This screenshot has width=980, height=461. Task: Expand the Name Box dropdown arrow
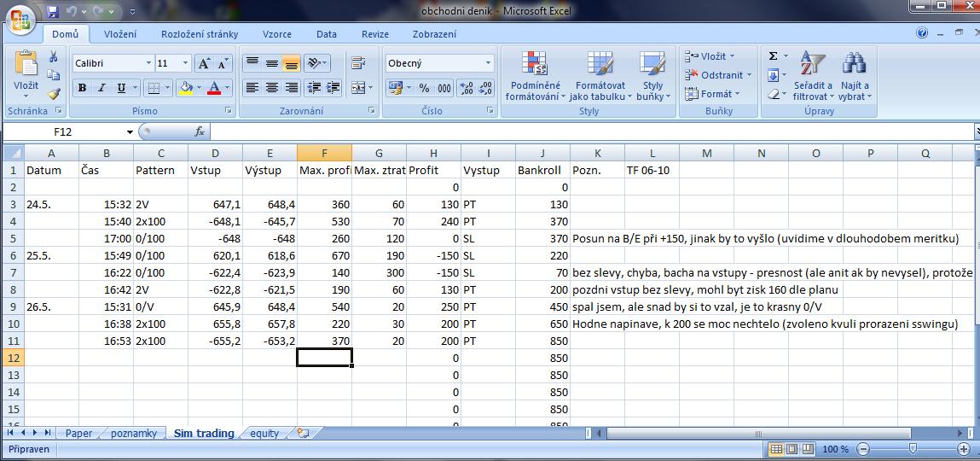coord(130,132)
